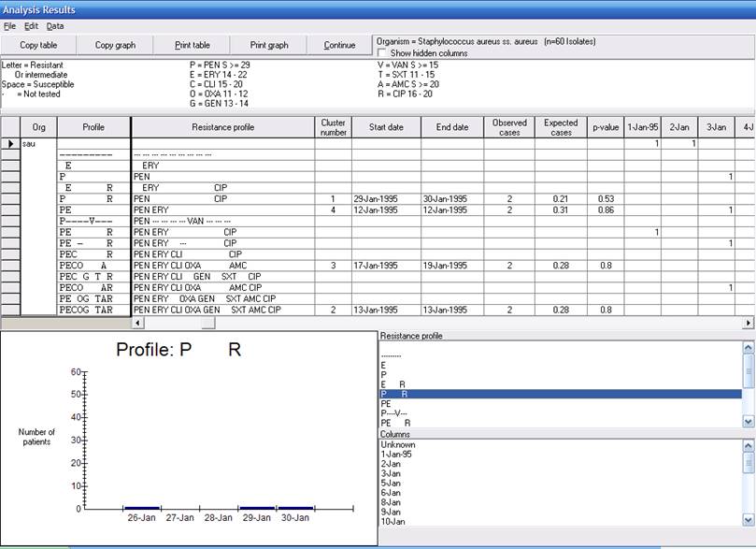
Task: Click the Resistance profile list's scroll-up arrow
Action: (x=748, y=347)
